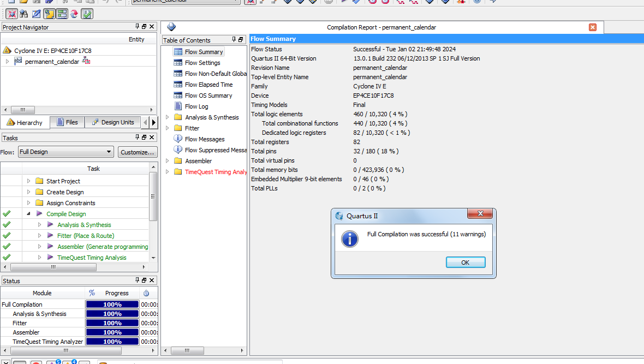This screenshot has height=364, width=644.
Task: Expand the Fitter folder in Table of Contents
Action: pos(167,128)
